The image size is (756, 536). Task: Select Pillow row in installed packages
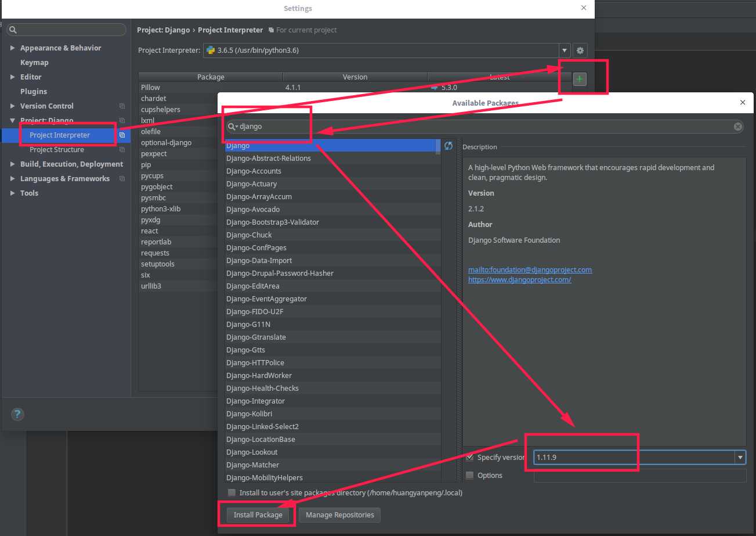pos(355,88)
